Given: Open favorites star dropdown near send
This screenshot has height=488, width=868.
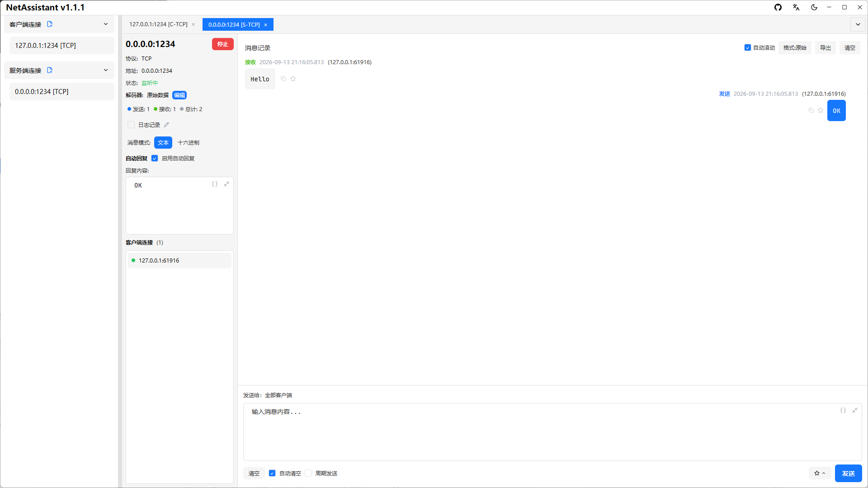Looking at the screenshot, I should pos(820,473).
